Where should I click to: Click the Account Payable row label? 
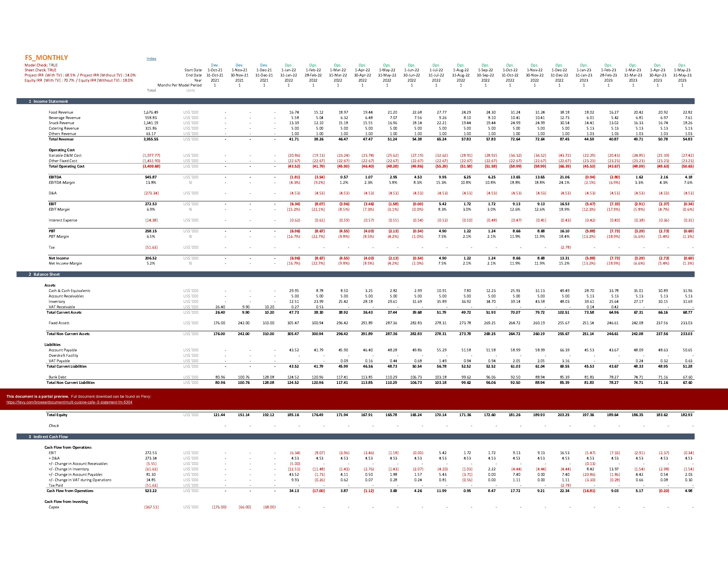[x=63, y=350]
